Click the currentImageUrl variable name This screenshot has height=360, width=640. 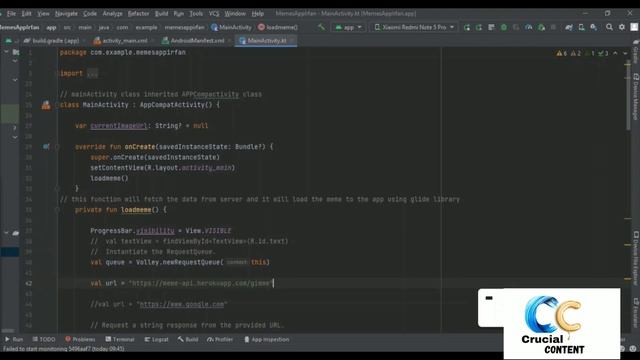pos(119,126)
